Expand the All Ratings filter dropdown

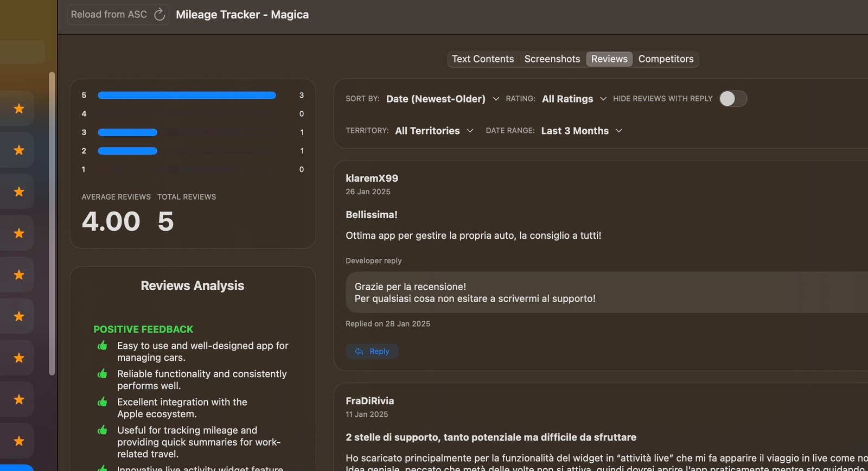574,99
